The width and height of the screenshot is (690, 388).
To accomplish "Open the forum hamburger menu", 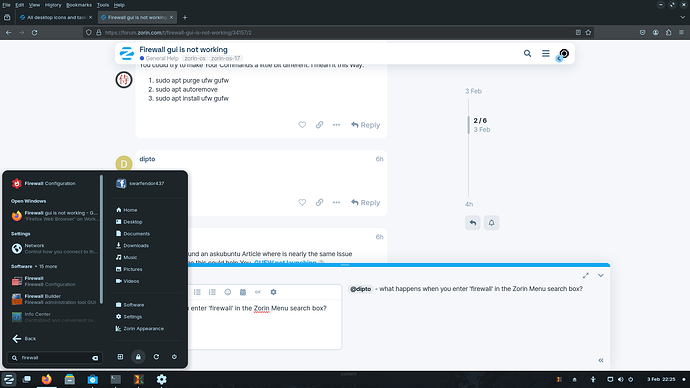I will tap(546, 54).
